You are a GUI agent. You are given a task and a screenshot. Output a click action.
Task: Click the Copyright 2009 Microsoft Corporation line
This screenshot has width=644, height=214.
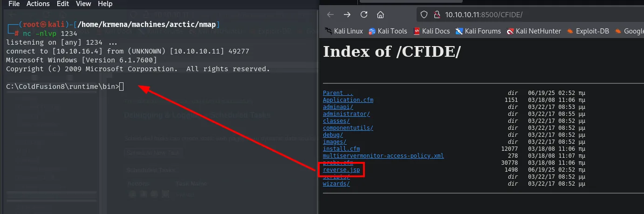(x=138, y=69)
